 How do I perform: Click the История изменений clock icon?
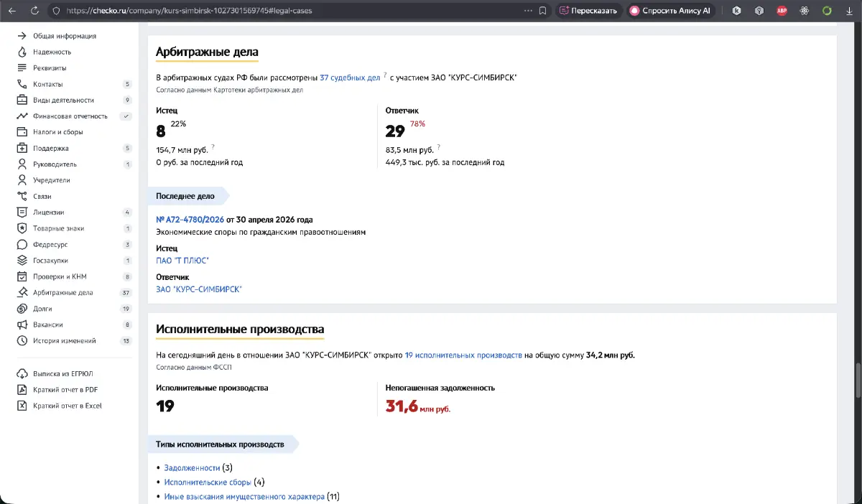tap(21, 341)
